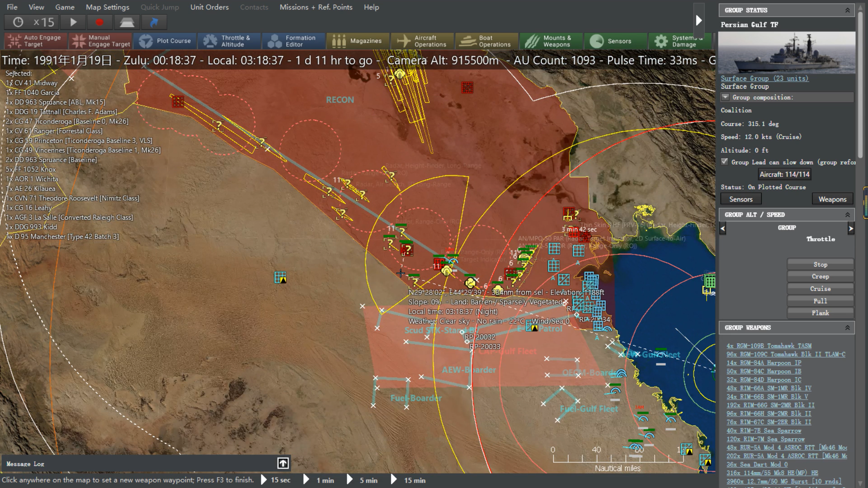Select Manual Engage Target tool
The image size is (868, 488).
tap(100, 41)
